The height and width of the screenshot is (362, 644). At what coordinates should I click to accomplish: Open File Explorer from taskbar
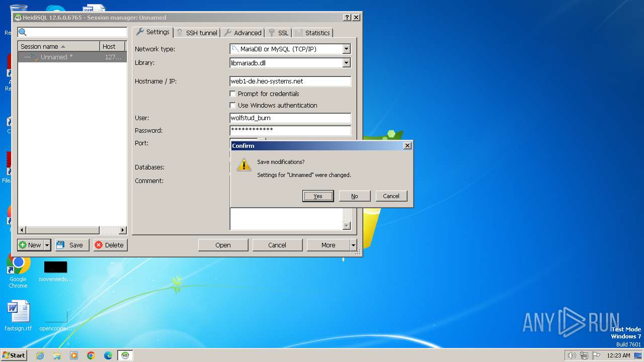pos(57,355)
